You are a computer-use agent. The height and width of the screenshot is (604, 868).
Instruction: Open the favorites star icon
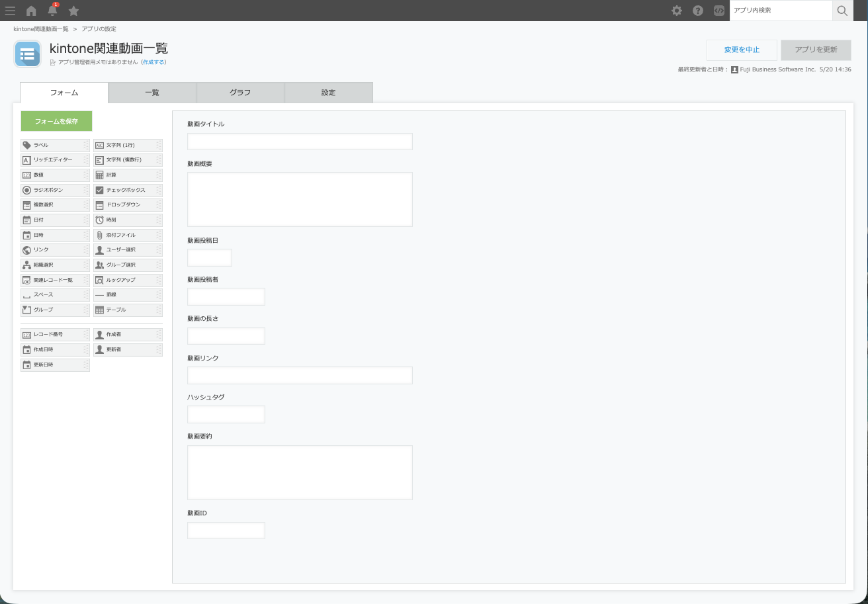[74, 11]
